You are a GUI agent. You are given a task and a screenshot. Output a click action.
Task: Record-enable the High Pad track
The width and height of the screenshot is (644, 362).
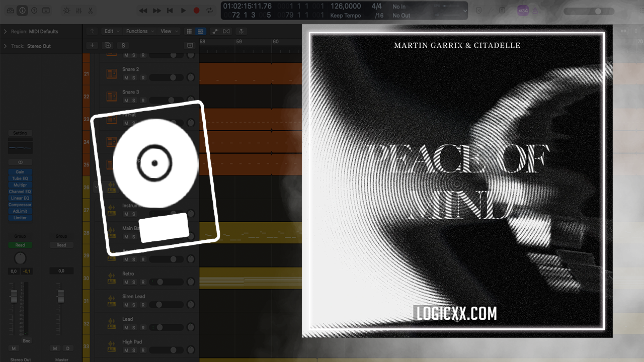pos(143,350)
